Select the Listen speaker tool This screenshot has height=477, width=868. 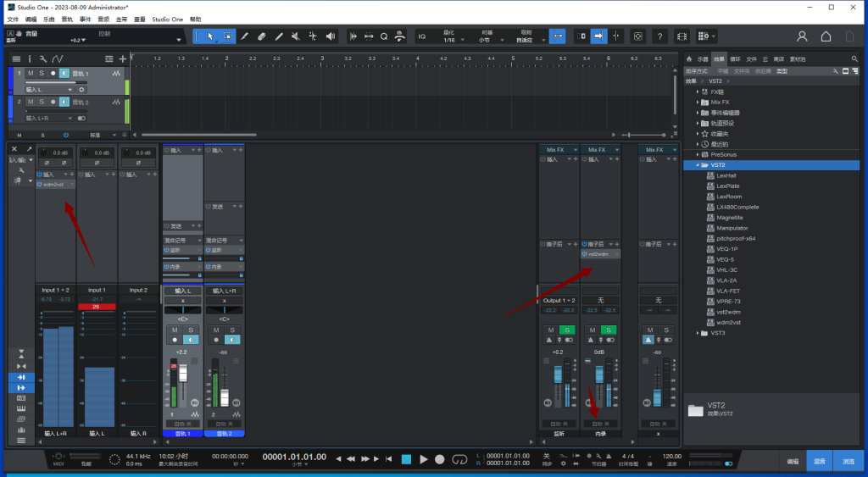[x=330, y=36]
